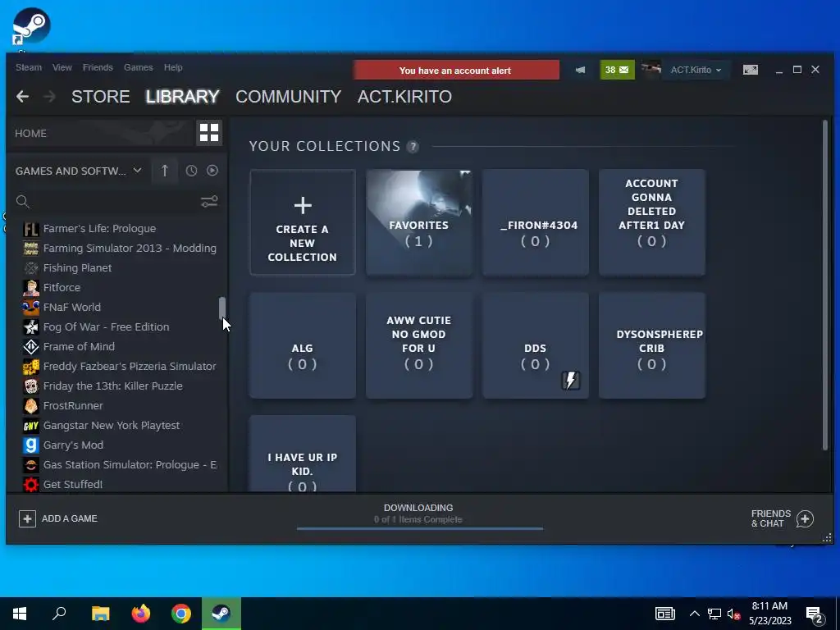Image resolution: width=840 pixels, height=630 pixels.
Task: Go back with the left arrow
Action: click(x=22, y=97)
